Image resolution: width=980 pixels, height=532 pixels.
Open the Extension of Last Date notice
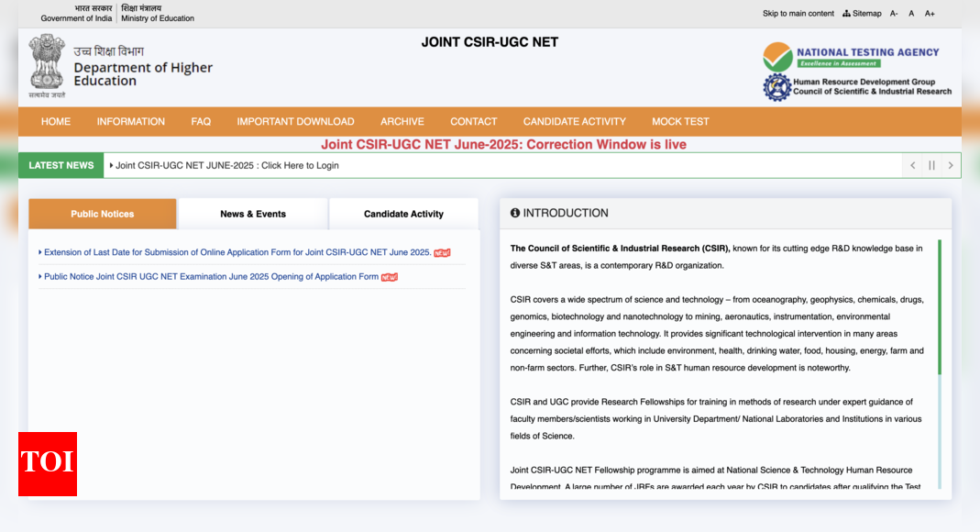click(x=237, y=252)
